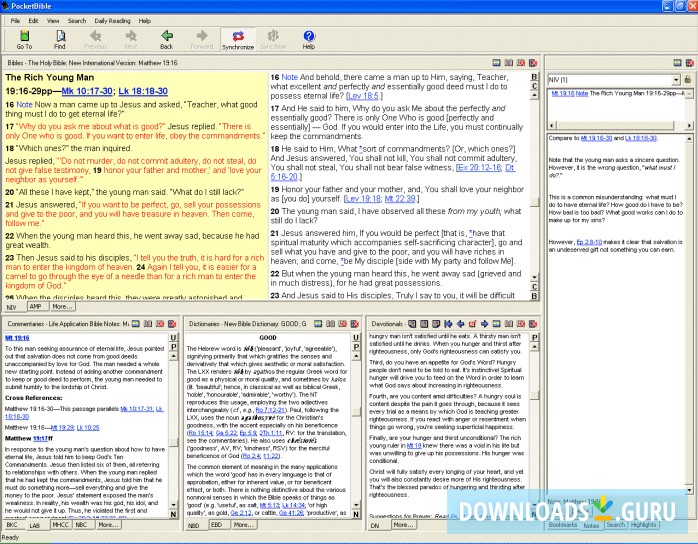
Task: Click the Sync Now toolbar icon
Action: tap(273, 39)
